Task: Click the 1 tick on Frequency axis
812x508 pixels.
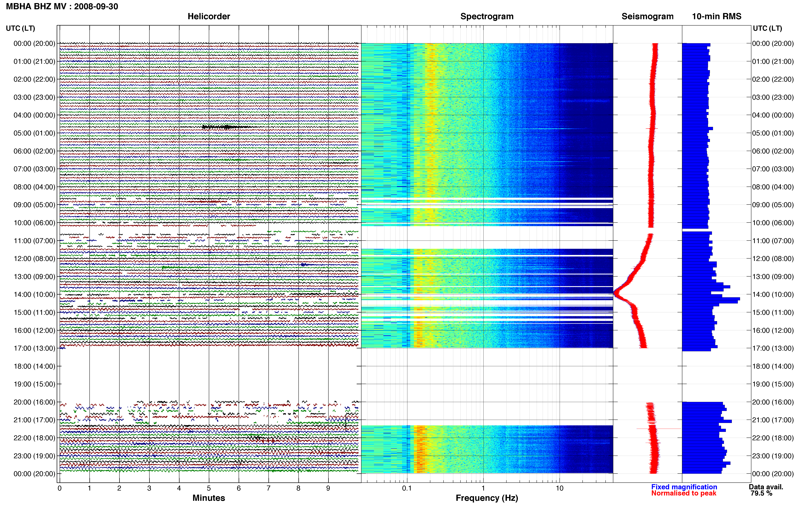Action: coord(483,488)
